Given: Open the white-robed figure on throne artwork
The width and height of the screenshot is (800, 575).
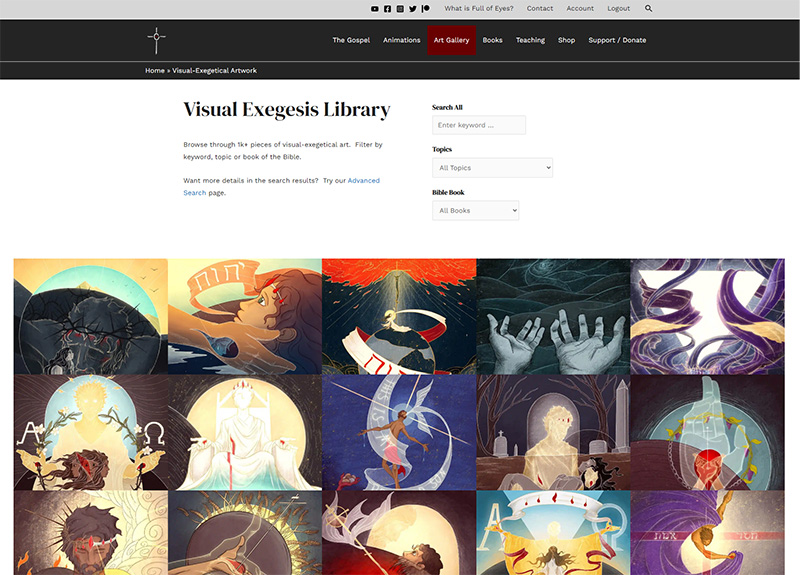Looking at the screenshot, I should click(245, 433).
